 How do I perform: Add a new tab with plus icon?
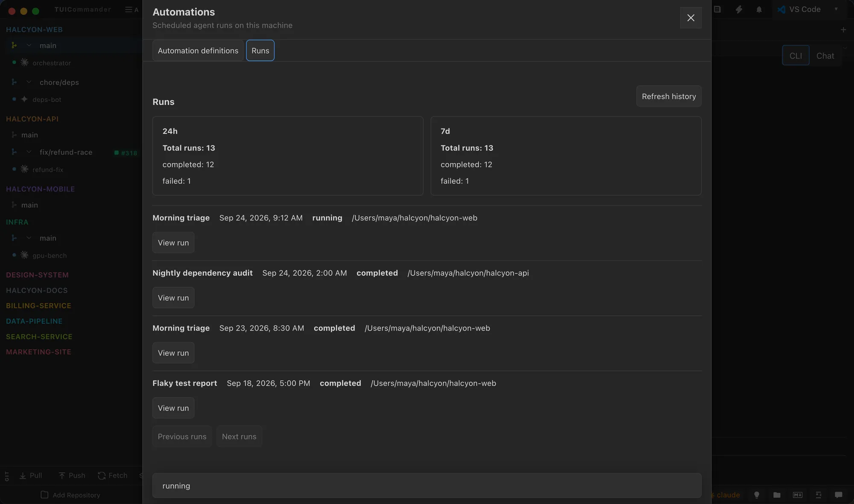(x=843, y=30)
